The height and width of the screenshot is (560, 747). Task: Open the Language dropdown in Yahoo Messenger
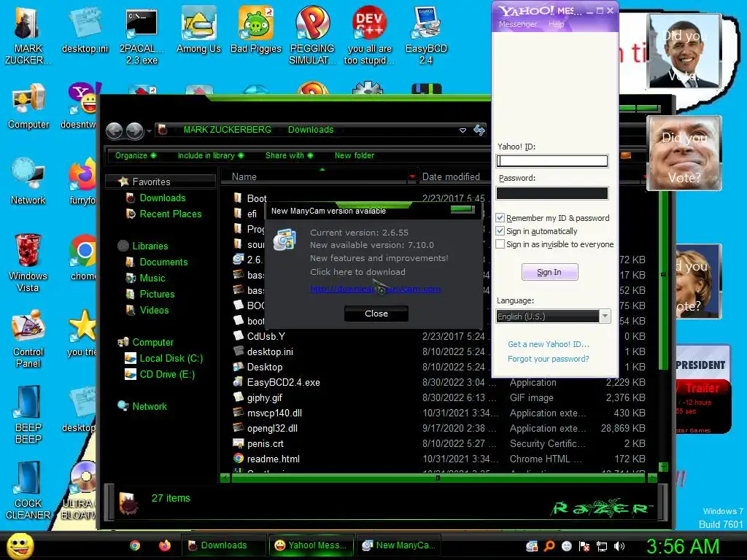pos(605,316)
